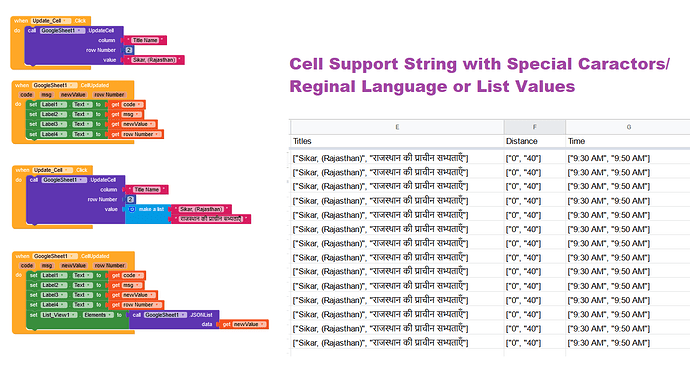Select column G header in the spreadsheet
This screenshot has width=690, height=376.
[628, 127]
